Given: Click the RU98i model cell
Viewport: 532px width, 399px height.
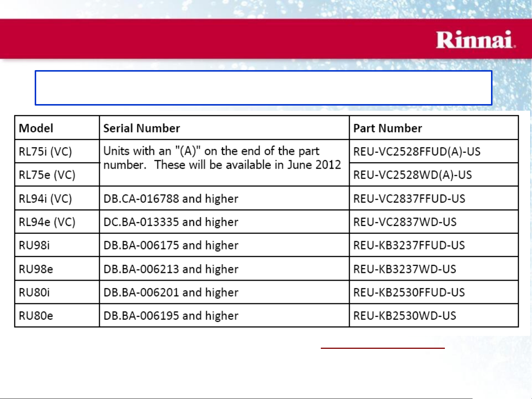Looking at the screenshot, I should click(34, 245).
